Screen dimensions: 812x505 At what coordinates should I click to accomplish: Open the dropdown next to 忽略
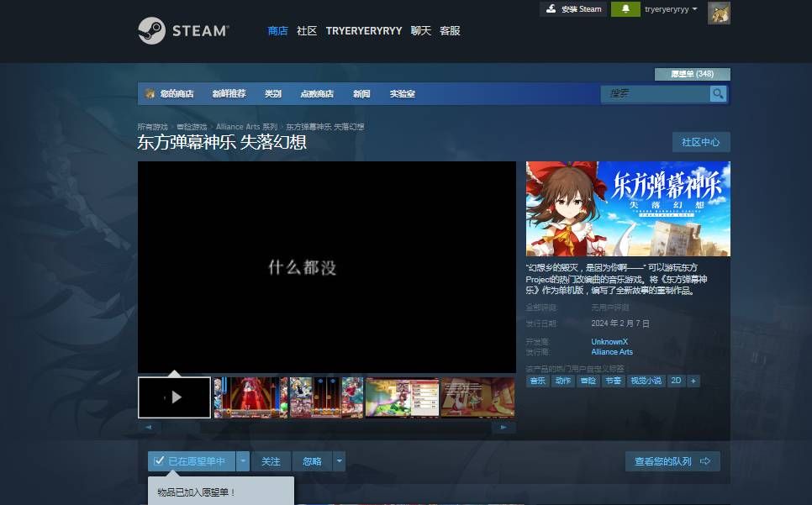point(339,460)
